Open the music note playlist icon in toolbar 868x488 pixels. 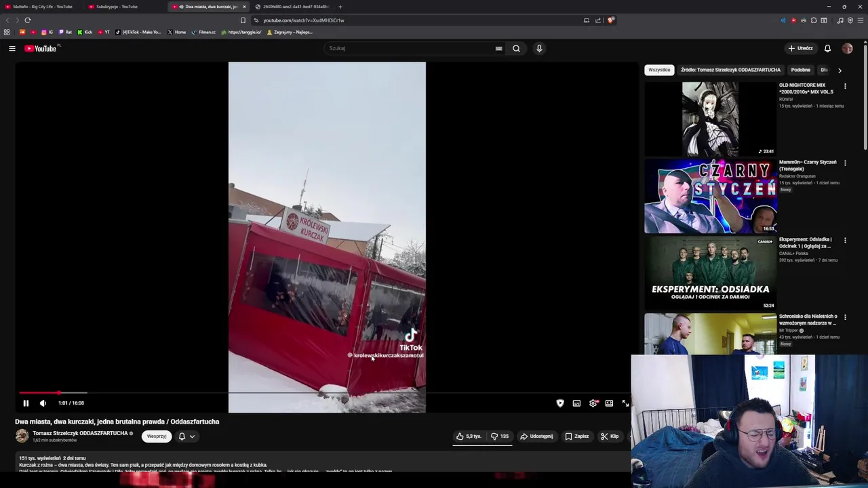pos(840,20)
